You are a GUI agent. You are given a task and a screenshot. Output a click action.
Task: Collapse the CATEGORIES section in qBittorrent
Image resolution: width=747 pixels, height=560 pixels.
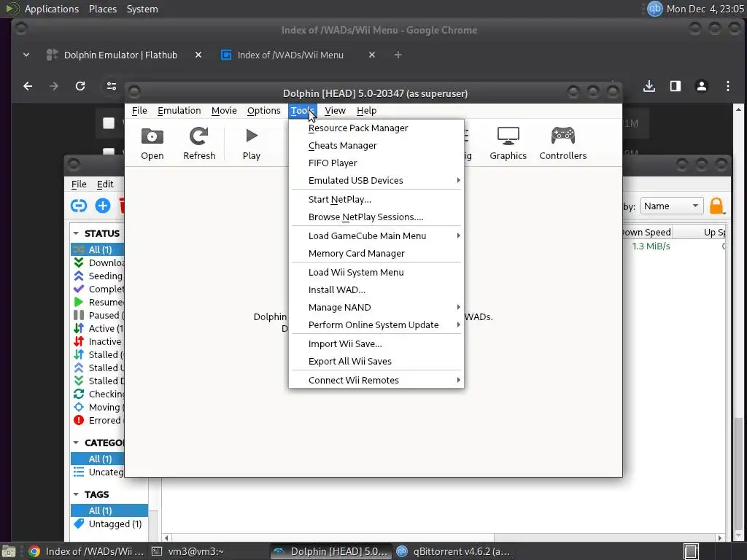(76, 443)
